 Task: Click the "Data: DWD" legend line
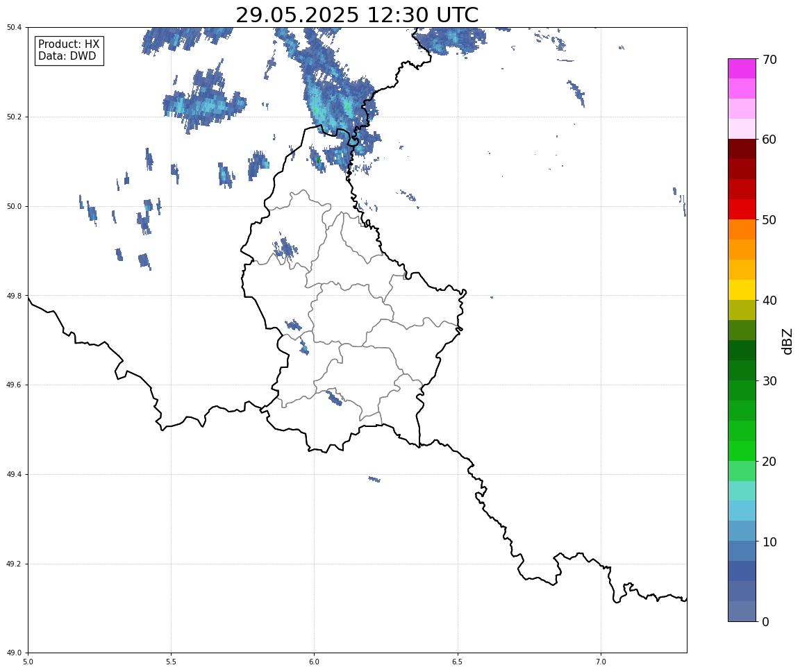pyautogui.click(x=67, y=56)
